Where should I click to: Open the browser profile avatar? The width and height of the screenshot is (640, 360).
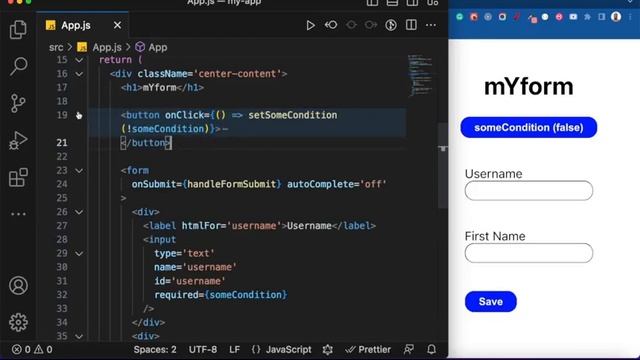(x=616, y=17)
